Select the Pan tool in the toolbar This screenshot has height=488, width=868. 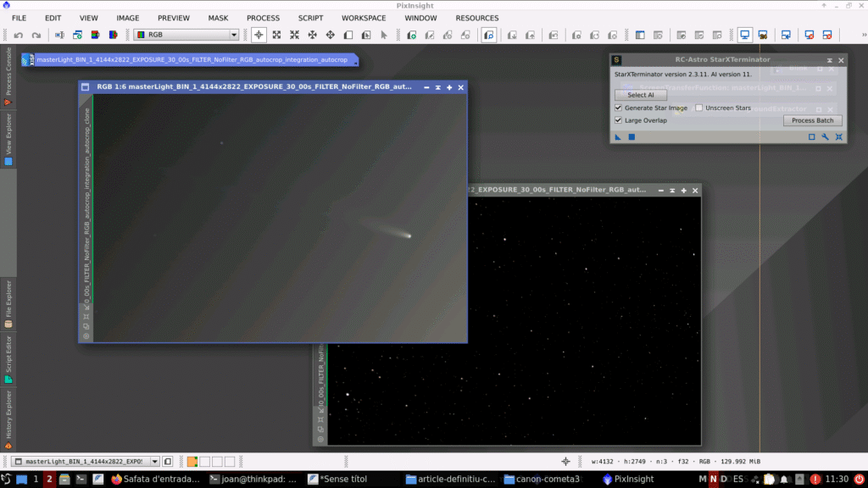(312, 35)
